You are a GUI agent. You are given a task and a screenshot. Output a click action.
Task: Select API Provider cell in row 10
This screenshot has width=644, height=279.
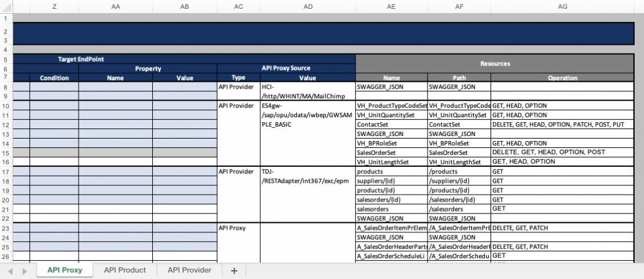[238, 134]
